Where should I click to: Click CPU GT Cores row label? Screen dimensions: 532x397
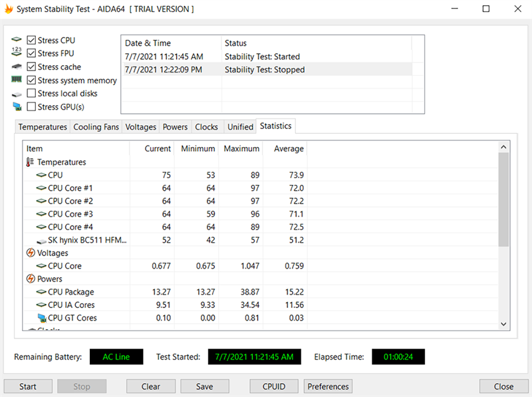(x=72, y=318)
